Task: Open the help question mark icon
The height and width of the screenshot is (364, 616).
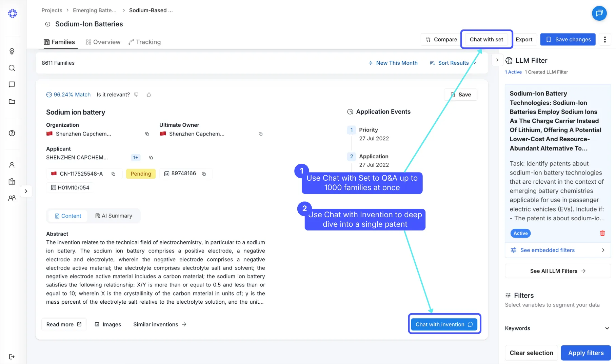Action: [12, 133]
